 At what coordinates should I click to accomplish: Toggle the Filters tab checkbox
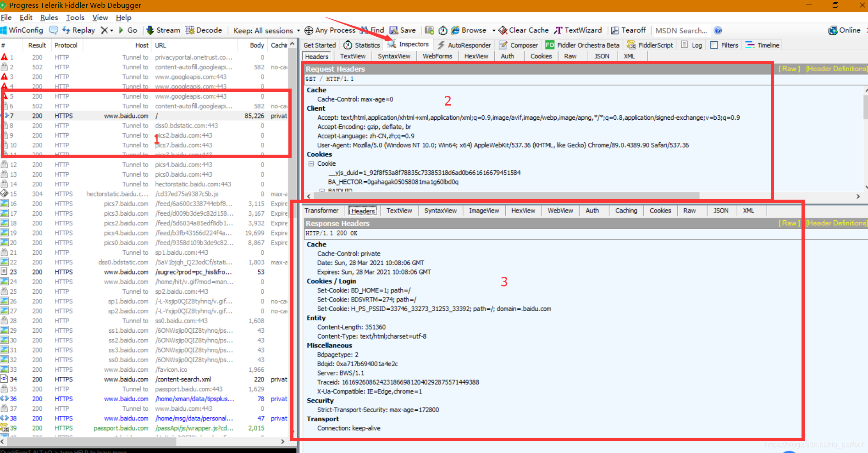714,45
